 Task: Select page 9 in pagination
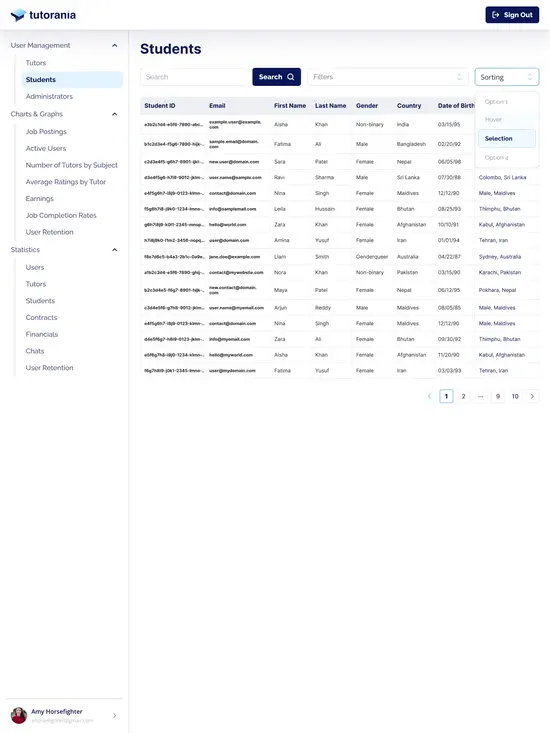pos(498,396)
